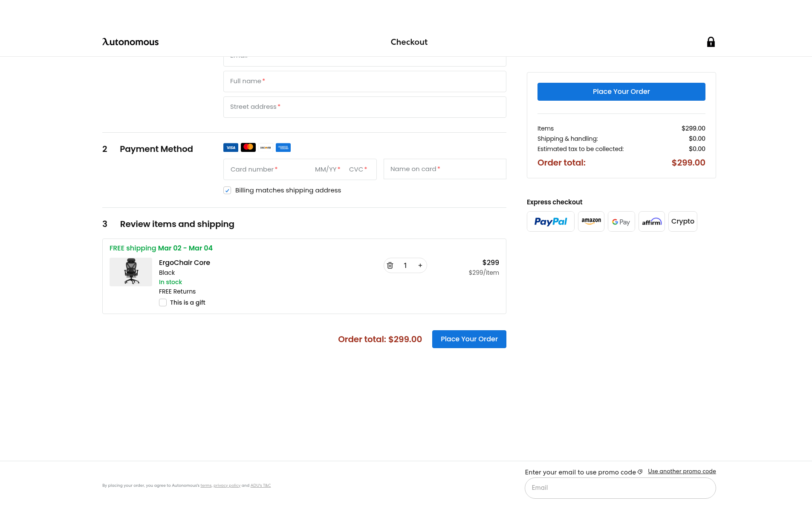812x509 pixels.
Task: Click the ErgoChair Core product thumbnail
Action: coord(131,272)
